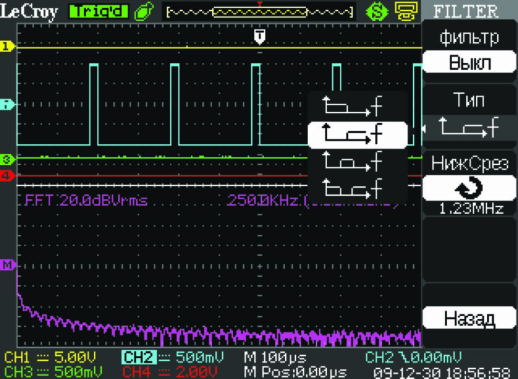The image size is (518, 379).
Task: Click the CH1 5.00V scale readout
Action: (x=50, y=357)
